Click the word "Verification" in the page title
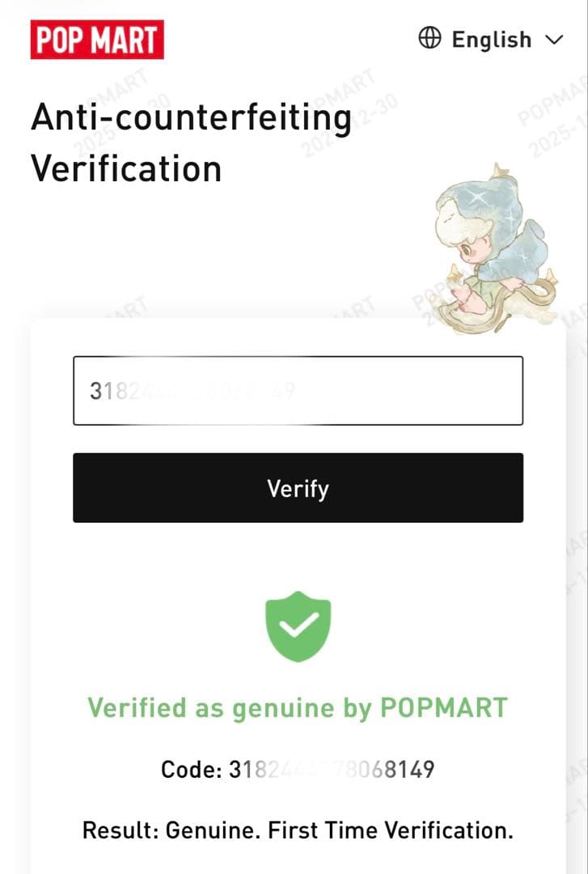The width and height of the screenshot is (588, 874). pos(126,168)
